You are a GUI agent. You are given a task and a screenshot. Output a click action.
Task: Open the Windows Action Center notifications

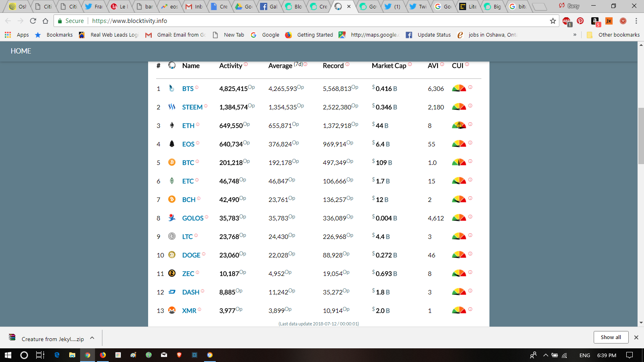[x=630, y=355]
